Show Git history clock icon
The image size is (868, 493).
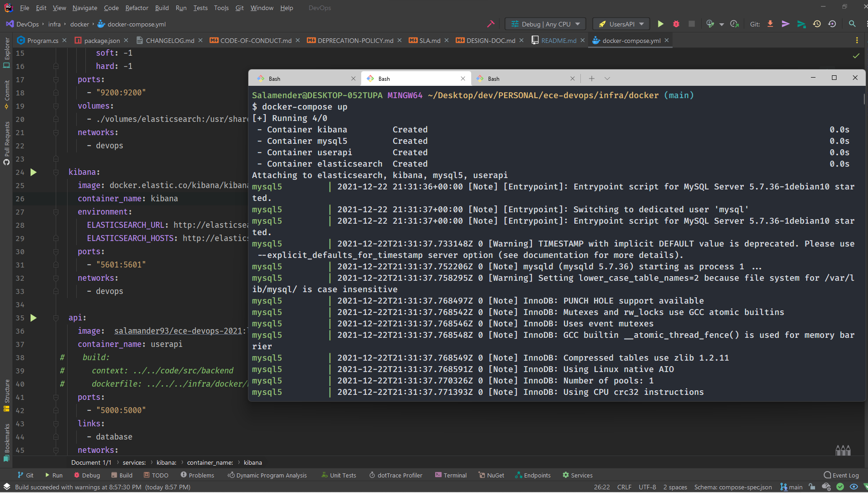817,24
